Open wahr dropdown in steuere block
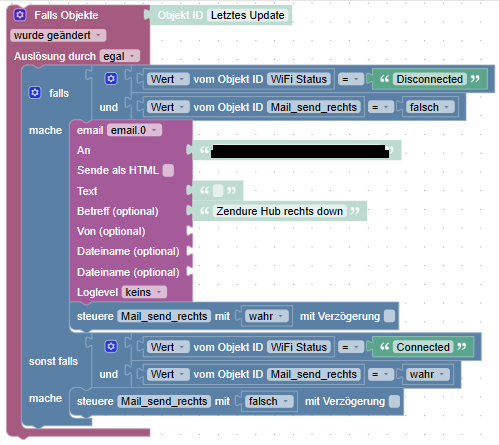This screenshot has width=499, height=445. (267, 316)
